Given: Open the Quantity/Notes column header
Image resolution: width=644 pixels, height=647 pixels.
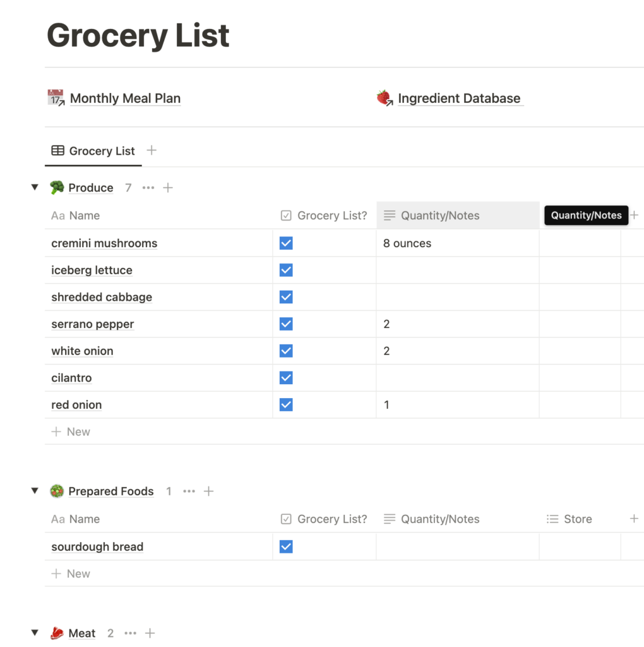Looking at the screenshot, I should pos(440,215).
